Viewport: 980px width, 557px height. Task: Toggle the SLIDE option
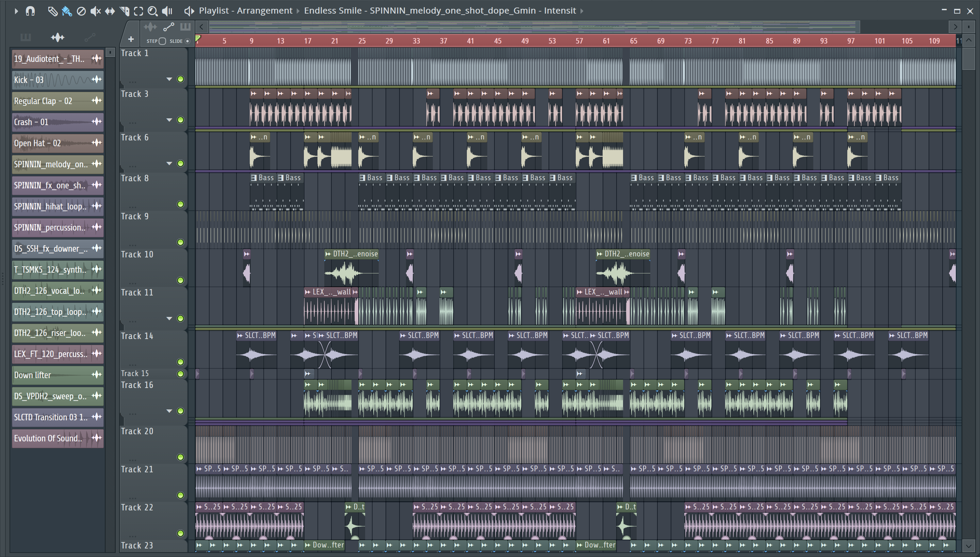coord(187,41)
